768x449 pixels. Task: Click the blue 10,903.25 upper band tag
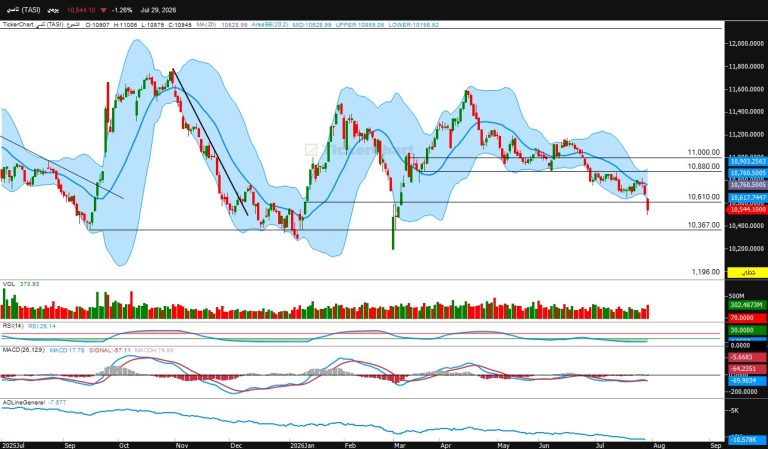[747, 161]
